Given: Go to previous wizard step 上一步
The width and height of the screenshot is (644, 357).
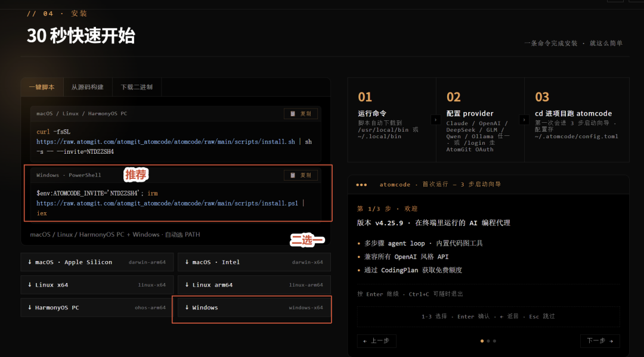Looking at the screenshot, I should coord(377,341).
